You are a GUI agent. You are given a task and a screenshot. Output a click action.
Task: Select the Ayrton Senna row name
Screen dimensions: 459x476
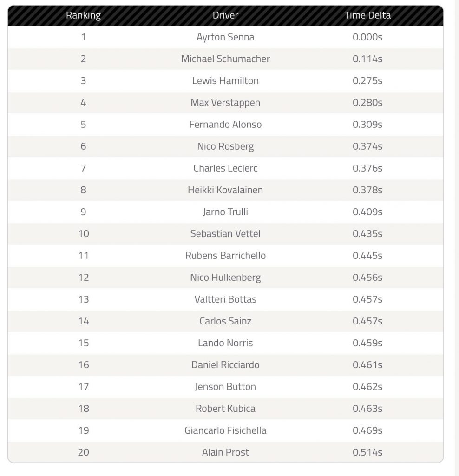pyautogui.click(x=225, y=37)
